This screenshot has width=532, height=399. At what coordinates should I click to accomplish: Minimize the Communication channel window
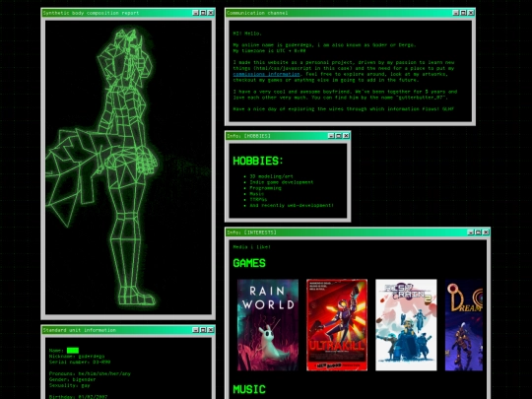[456, 13]
